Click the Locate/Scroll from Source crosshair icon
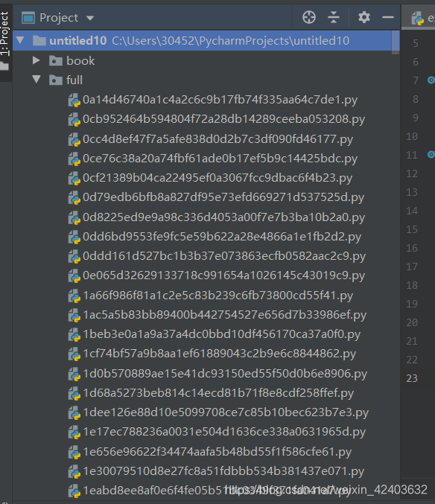 point(309,17)
